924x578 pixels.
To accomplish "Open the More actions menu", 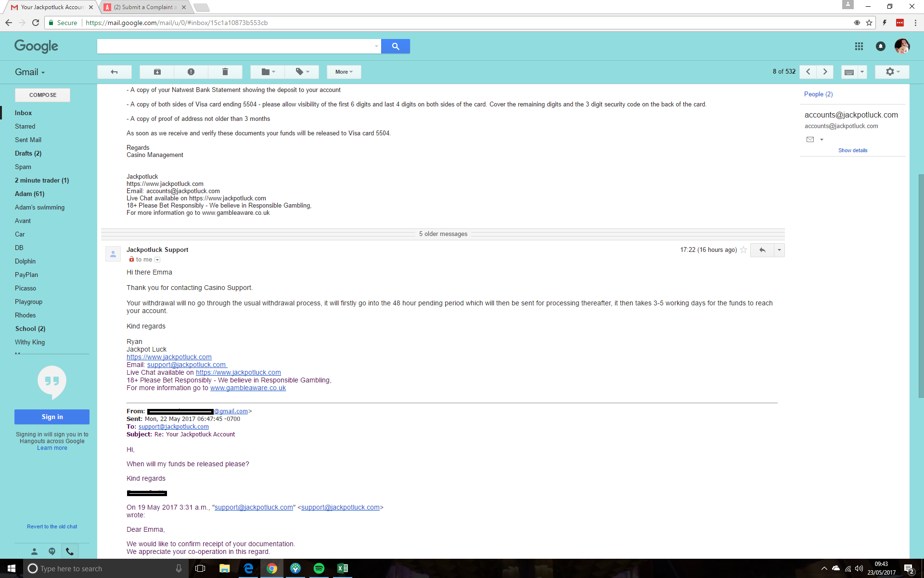I will tap(344, 72).
